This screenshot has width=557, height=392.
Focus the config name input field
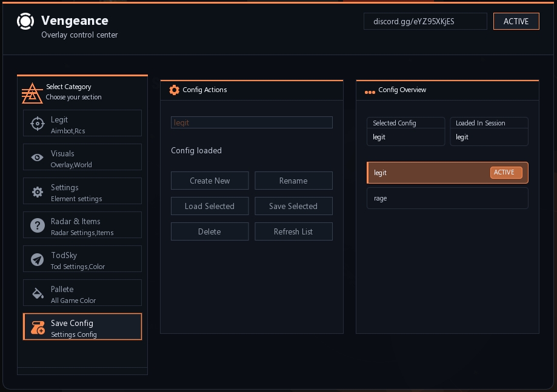[252, 122]
